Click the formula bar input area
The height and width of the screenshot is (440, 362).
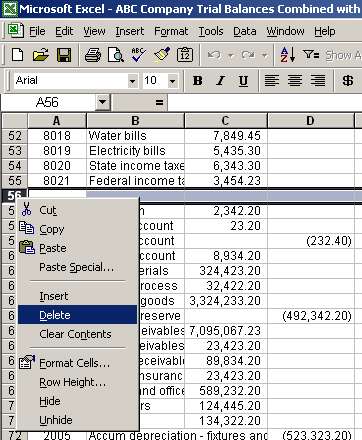[x=265, y=102]
